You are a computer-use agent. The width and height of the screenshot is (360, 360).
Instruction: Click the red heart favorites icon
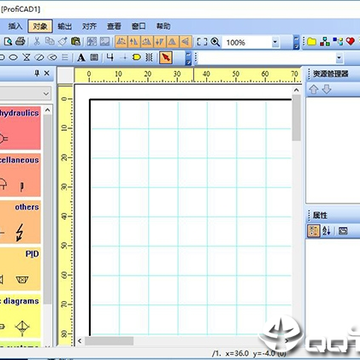350,42
